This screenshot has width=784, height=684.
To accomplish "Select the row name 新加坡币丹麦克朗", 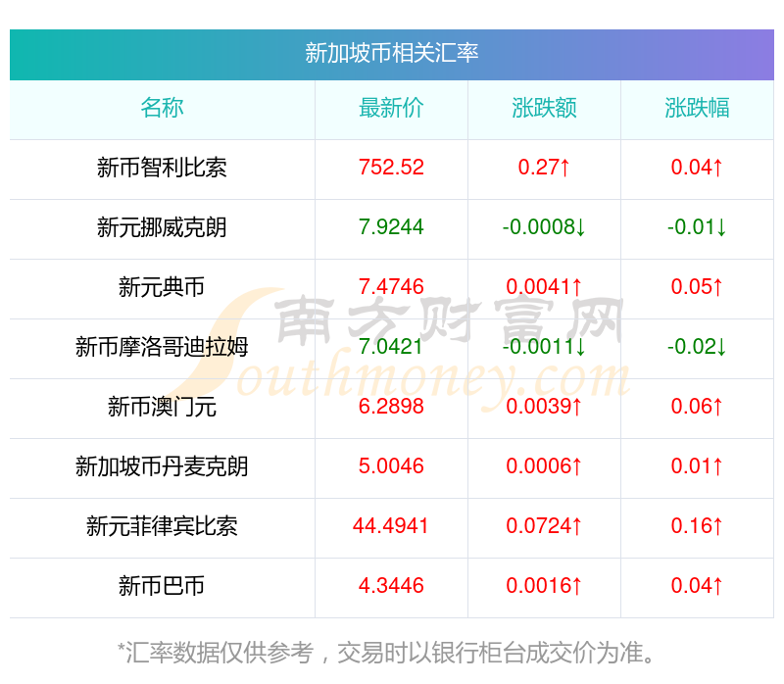I will (162, 466).
